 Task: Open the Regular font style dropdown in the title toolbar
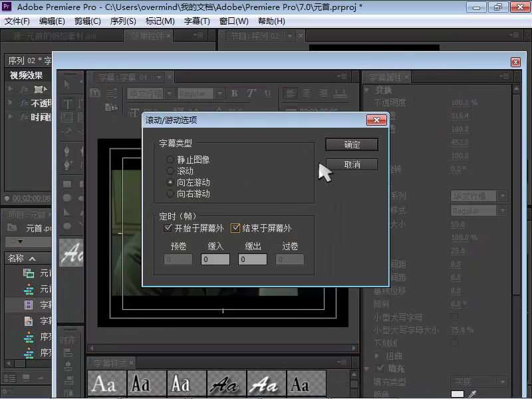pos(220,94)
